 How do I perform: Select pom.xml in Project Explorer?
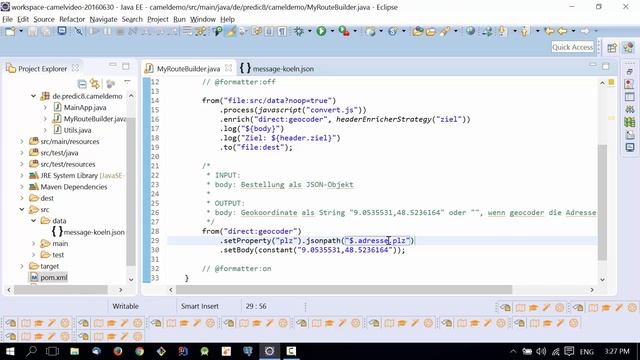point(54,278)
